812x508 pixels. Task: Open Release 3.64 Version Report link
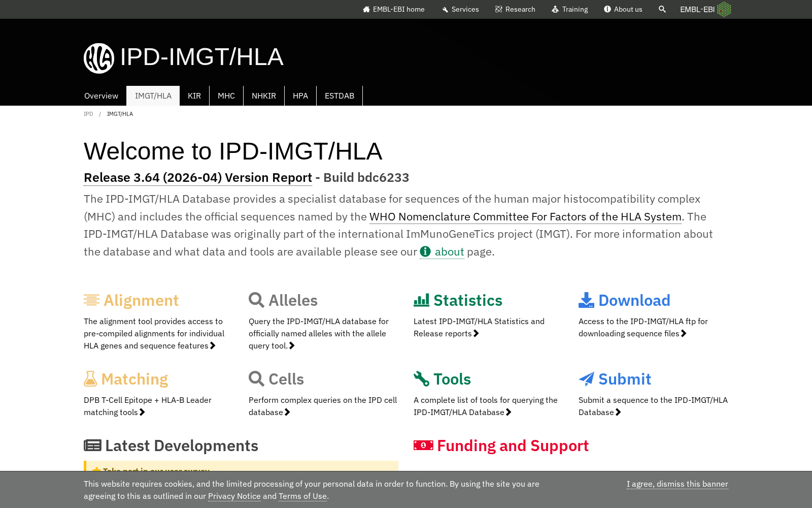[198, 178]
